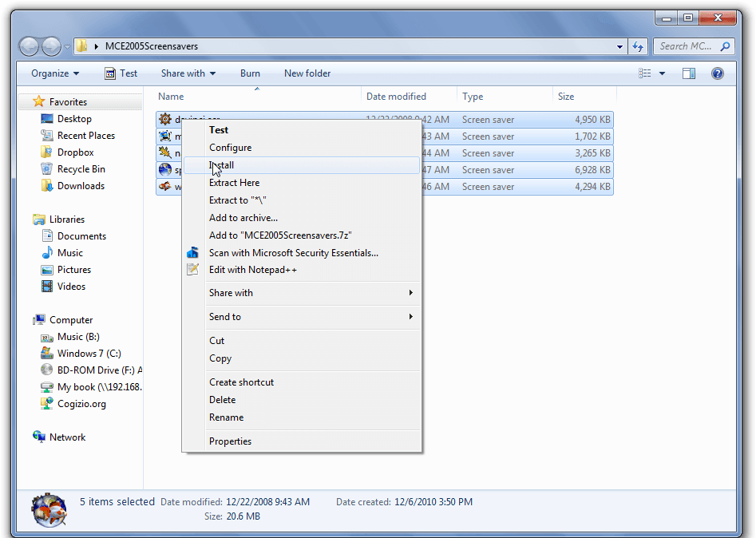The image size is (756, 538).
Task: Select Edit with Notepad++ option
Action: [253, 270]
